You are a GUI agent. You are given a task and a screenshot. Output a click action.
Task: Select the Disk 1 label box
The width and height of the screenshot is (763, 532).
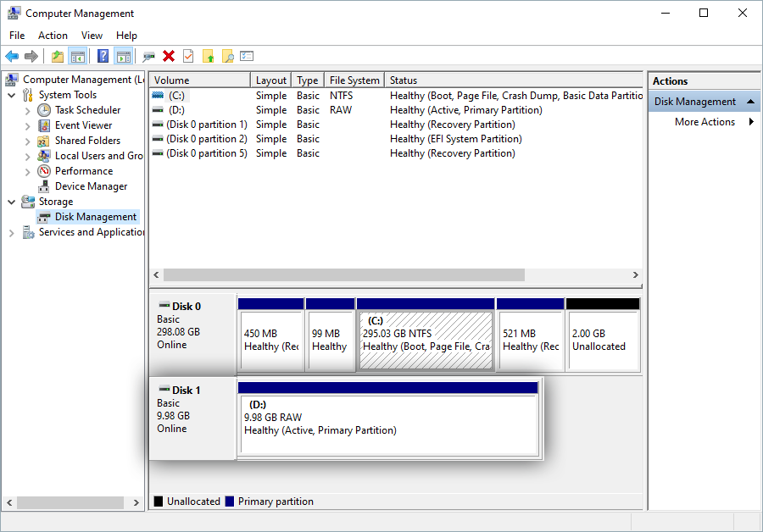[x=193, y=418]
